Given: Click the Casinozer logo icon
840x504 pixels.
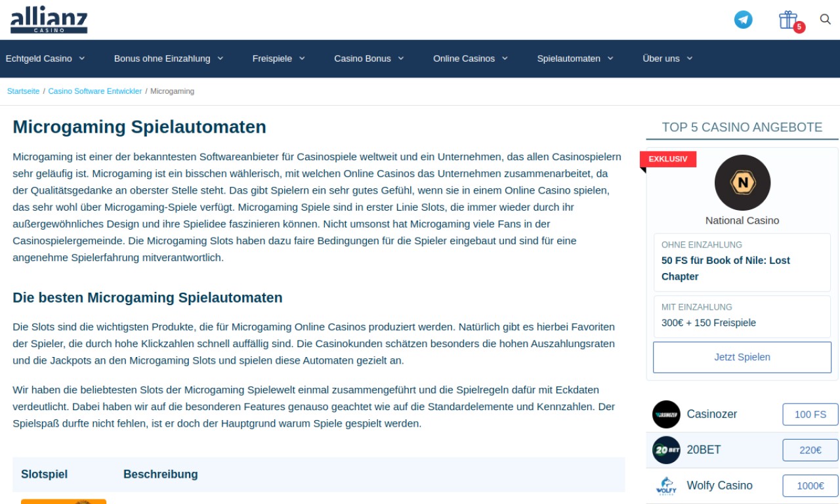Looking at the screenshot, I should (666, 414).
